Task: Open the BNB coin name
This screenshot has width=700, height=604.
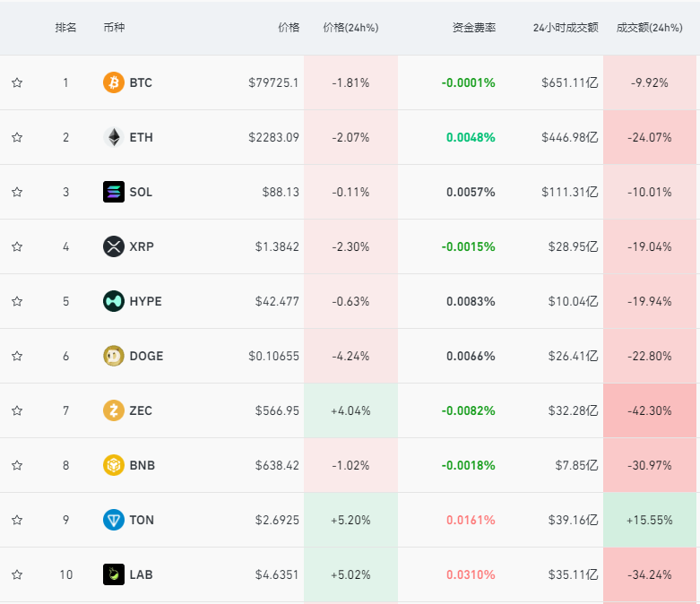Action: point(142,465)
